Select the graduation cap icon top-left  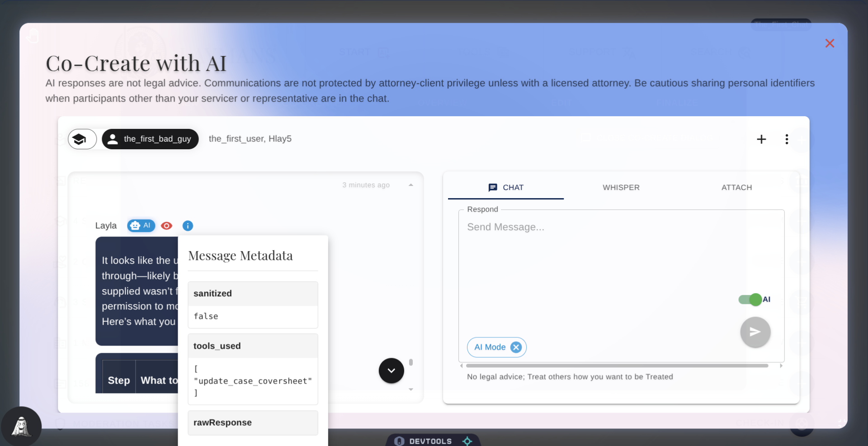click(81, 139)
